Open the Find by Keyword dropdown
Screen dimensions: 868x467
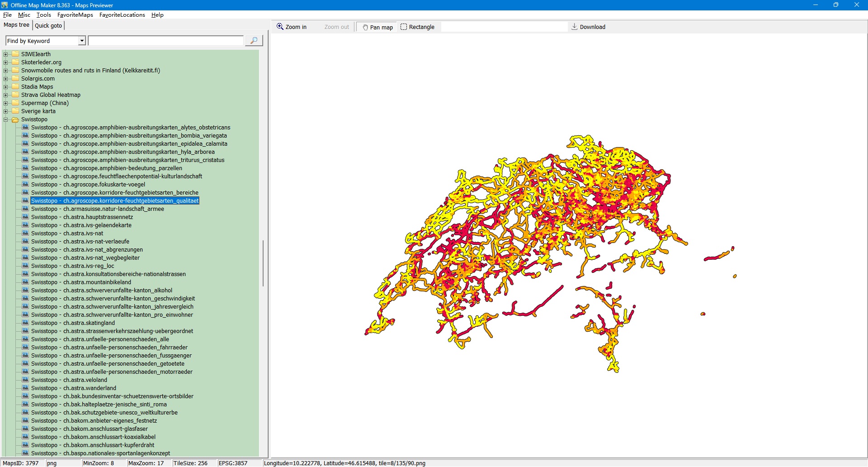[82, 41]
